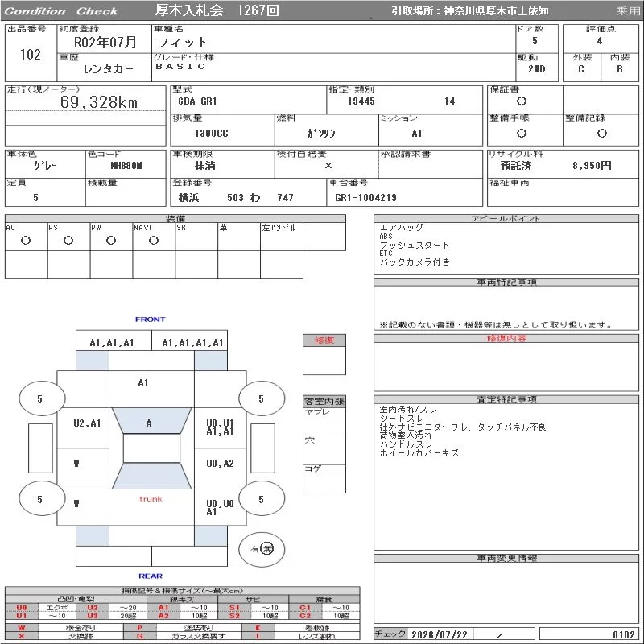Click the red 修復 header box
644x644 pixels.
click(324, 340)
